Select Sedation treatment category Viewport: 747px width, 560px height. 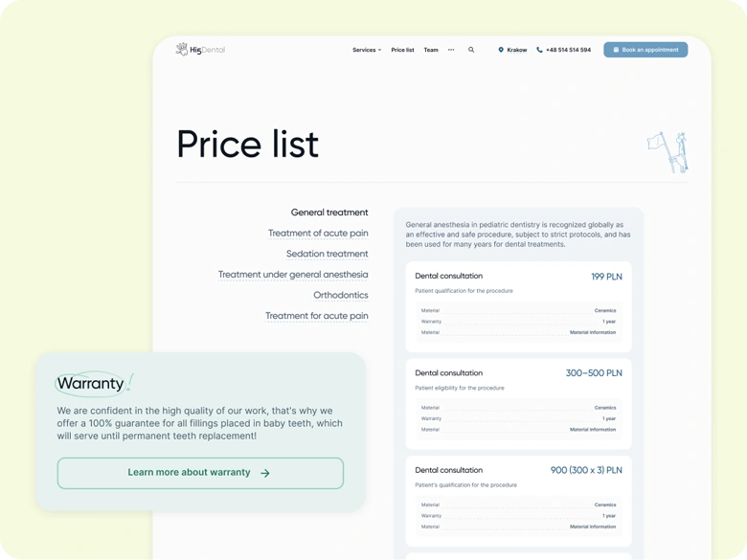(327, 254)
